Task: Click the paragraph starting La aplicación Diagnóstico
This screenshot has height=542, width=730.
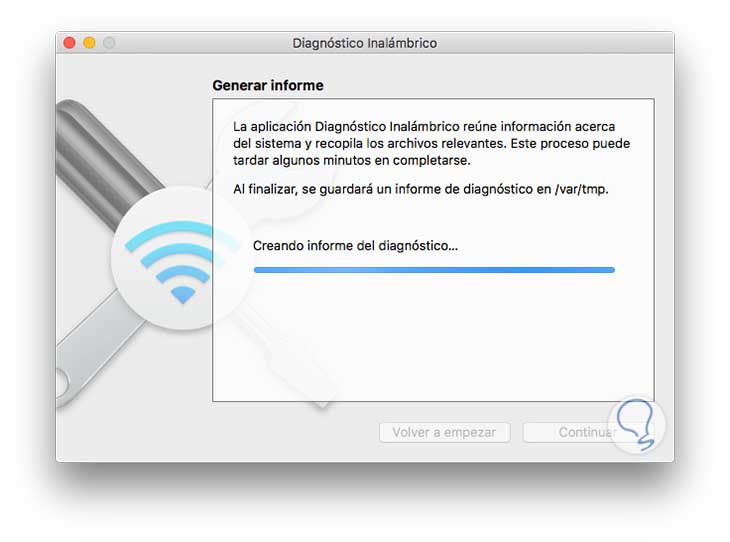Action: (x=432, y=143)
